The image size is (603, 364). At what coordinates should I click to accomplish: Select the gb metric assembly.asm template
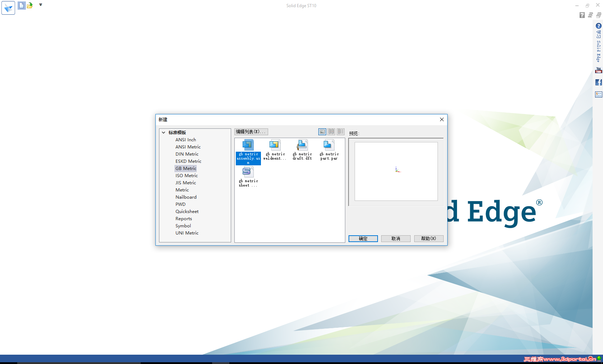(x=248, y=152)
